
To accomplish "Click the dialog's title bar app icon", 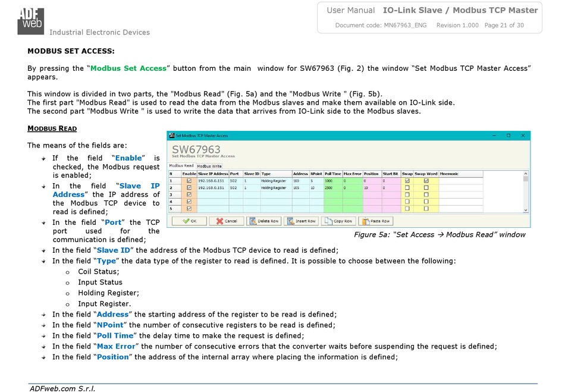I will click(x=171, y=136).
